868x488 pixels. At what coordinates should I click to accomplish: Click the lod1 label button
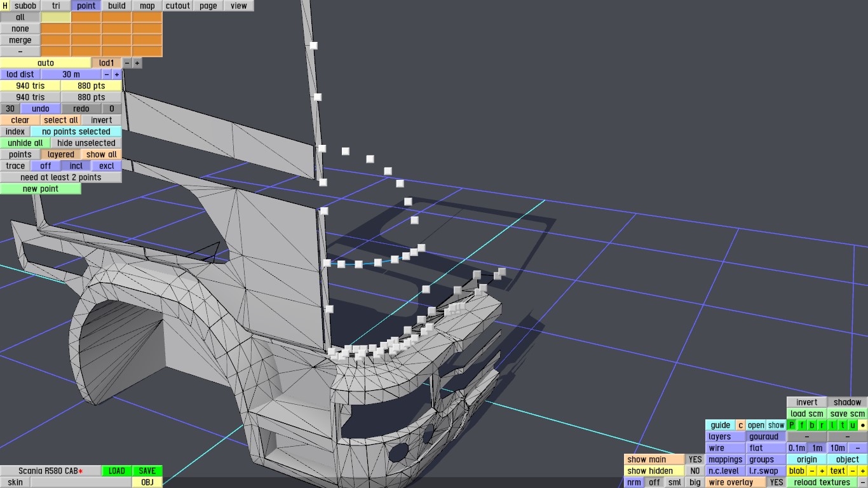tap(107, 63)
